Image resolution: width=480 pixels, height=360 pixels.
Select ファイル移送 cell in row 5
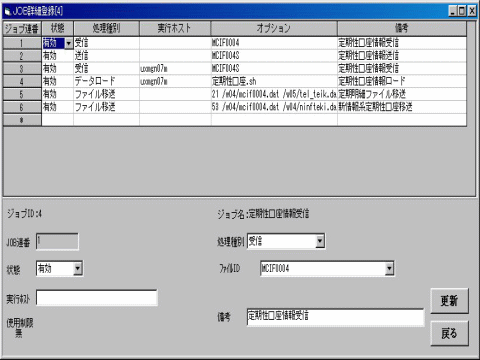coord(106,94)
